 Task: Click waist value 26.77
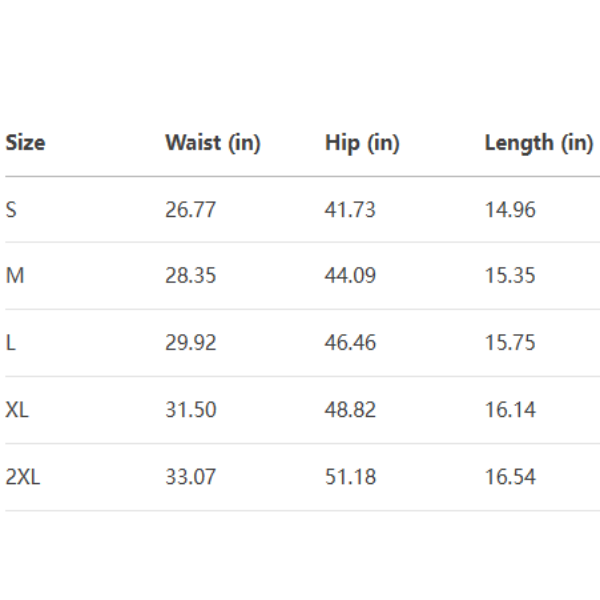point(190,210)
